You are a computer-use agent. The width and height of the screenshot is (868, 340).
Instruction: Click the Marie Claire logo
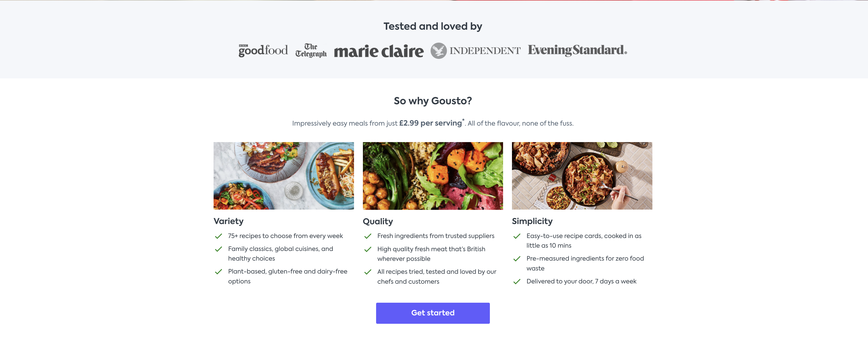coord(378,51)
